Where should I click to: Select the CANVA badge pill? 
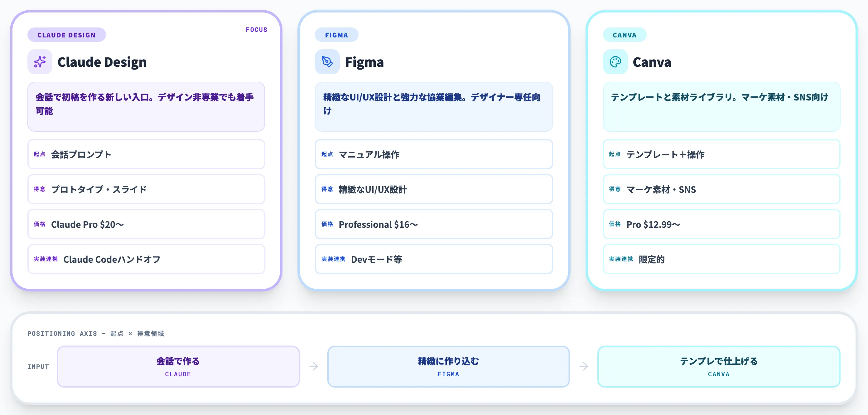click(624, 35)
